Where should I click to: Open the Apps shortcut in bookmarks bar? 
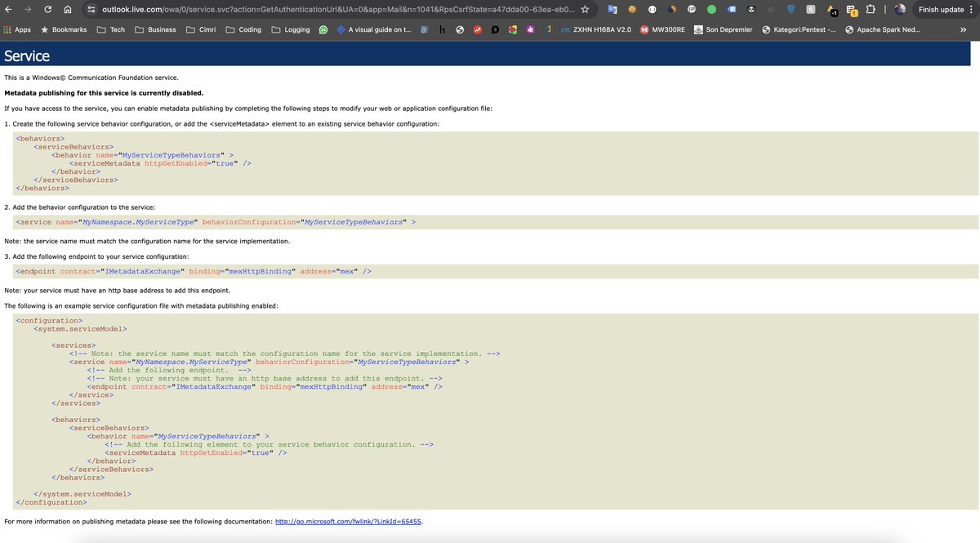pos(17,29)
